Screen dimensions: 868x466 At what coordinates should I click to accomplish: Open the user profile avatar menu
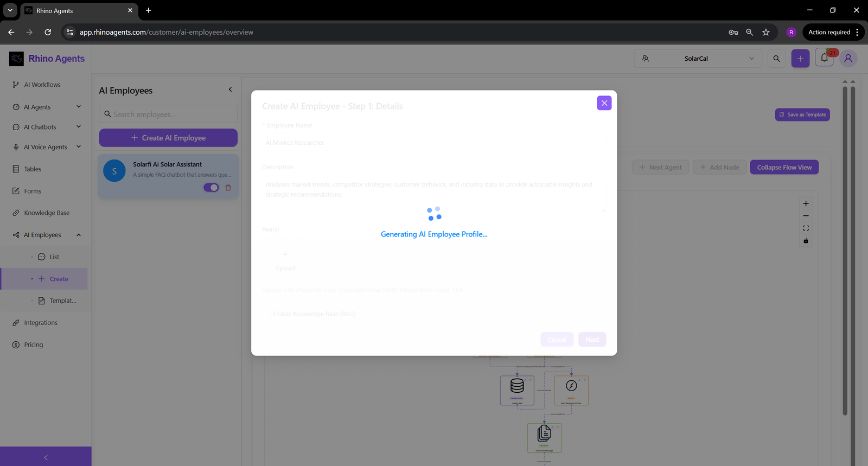[x=848, y=59]
